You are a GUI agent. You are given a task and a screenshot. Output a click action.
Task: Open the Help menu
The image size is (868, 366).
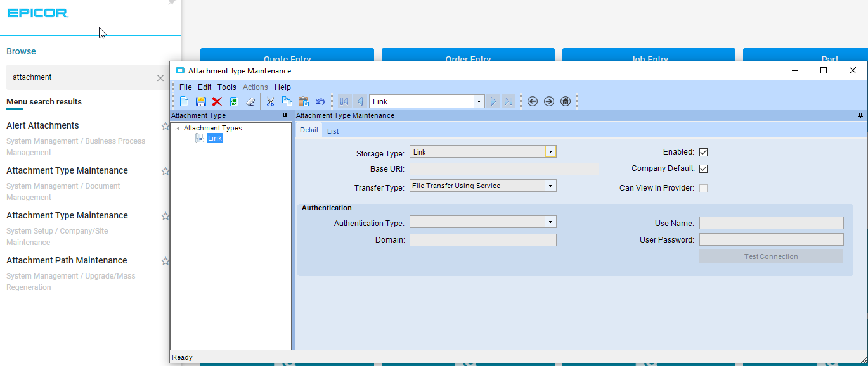click(283, 87)
